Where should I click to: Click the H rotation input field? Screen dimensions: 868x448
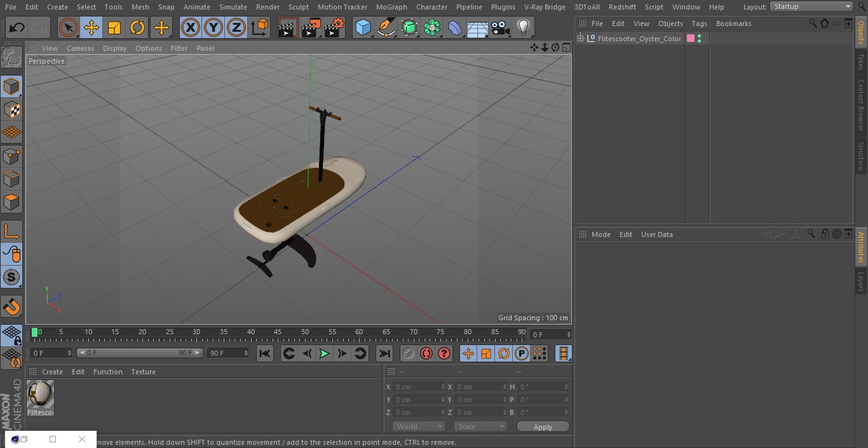tap(544, 387)
